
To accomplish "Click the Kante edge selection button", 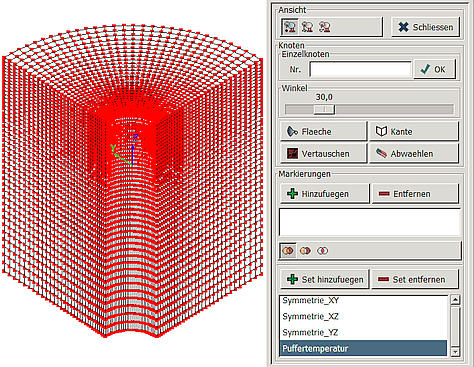I will 414,131.
